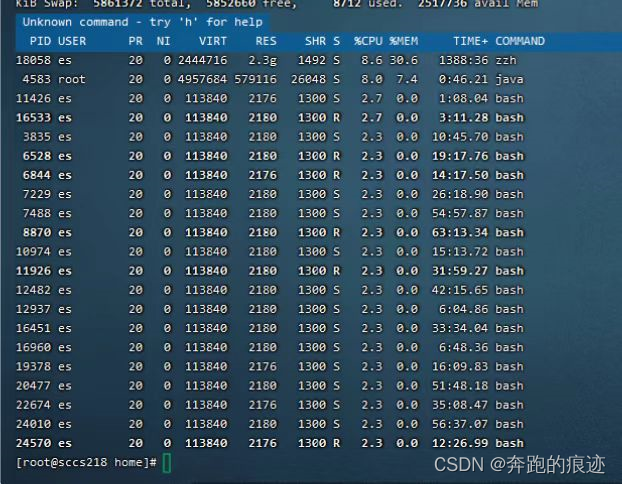Select PID 18058 in the top list
The height and width of the screenshot is (484, 622).
(33, 60)
